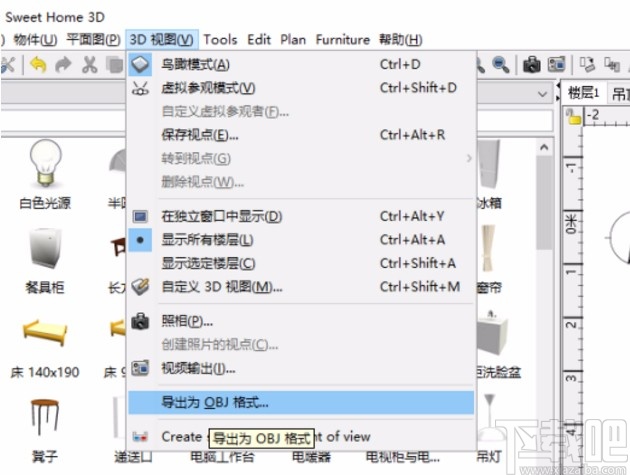This screenshot has width=630, height=475.
Task: Select the 白色光源 light bulb furniture
Action: 45,174
